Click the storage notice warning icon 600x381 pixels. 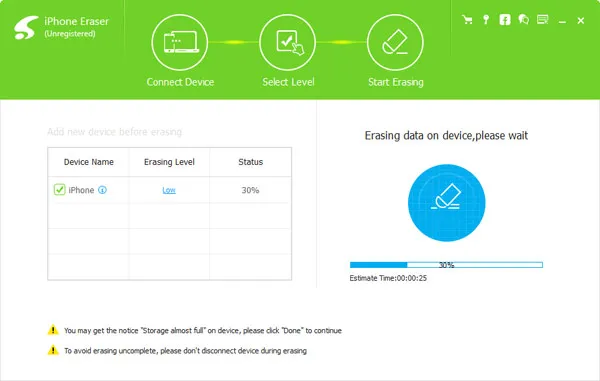(53, 330)
